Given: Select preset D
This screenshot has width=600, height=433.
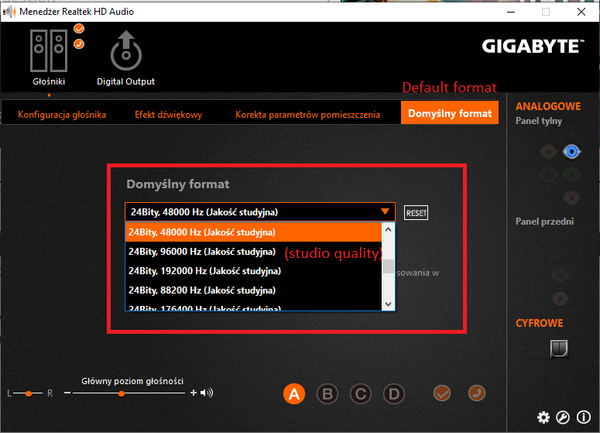Looking at the screenshot, I should (x=394, y=394).
